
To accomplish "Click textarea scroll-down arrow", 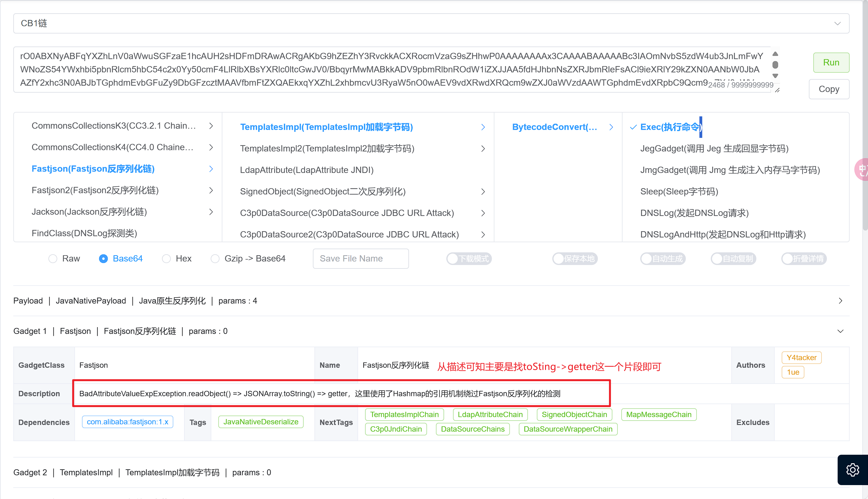I will point(775,76).
